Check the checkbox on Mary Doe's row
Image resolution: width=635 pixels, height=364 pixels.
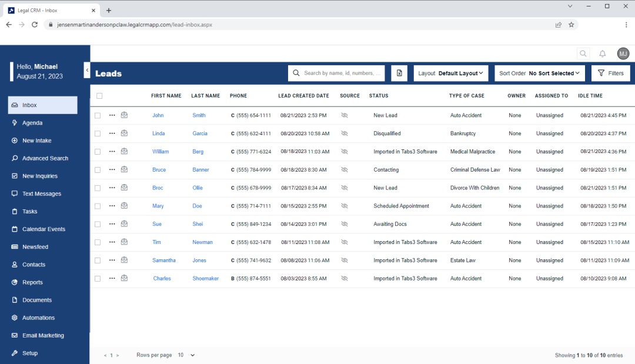(x=97, y=205)
